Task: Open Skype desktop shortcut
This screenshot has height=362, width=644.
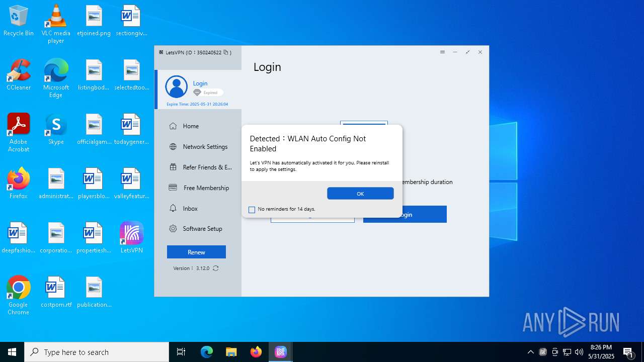Action: click(x=56, y=129)
